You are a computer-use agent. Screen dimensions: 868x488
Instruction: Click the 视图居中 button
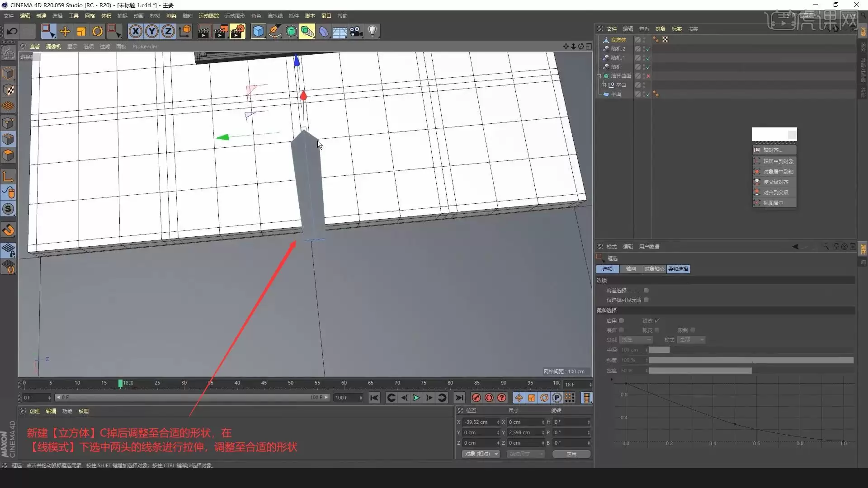(x=774, y=203)
